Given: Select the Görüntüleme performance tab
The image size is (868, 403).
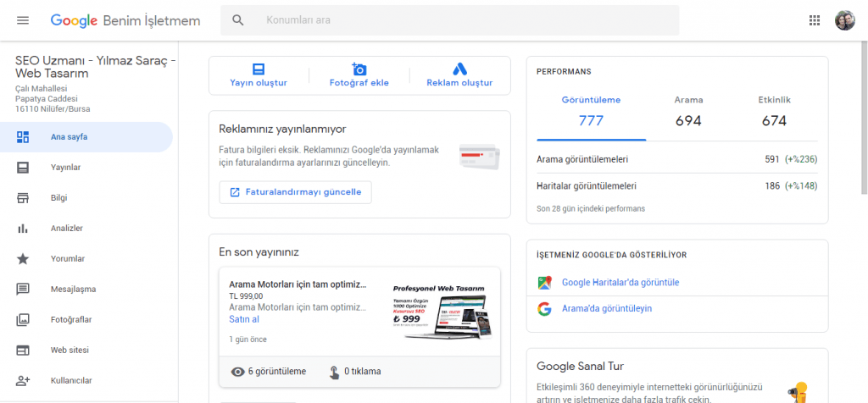Looking at the screenshot, I should coord(591,113).
